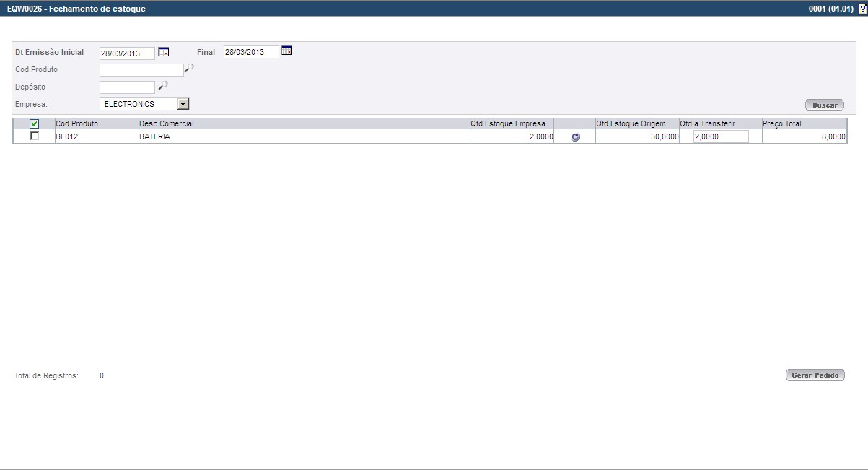Screen dimensions: 868x470
Task: Check the box for product BL012
Action: 35,136
